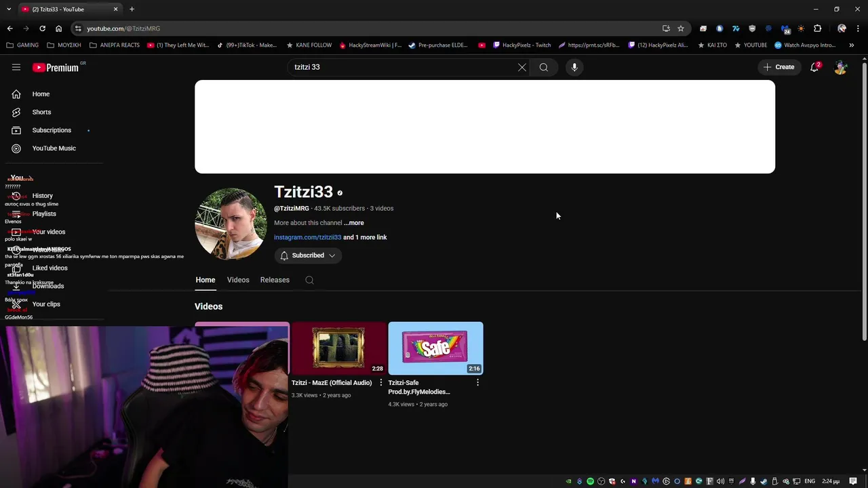Click the Tzitzi33 channel avatar
Screen dimensions: 868x488
pyautogui.click(x=231, y=224)
